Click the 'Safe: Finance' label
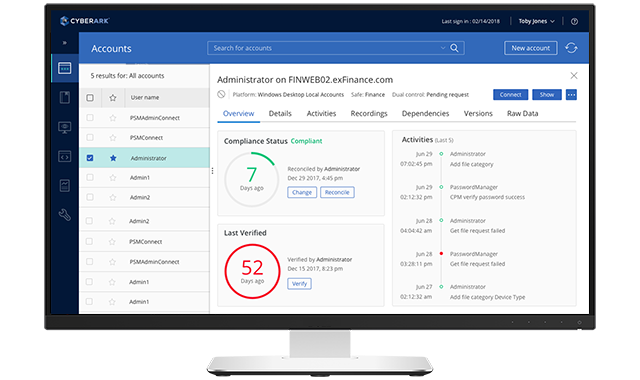This screenshot has height=380, width=640. [x=368, y=95]
